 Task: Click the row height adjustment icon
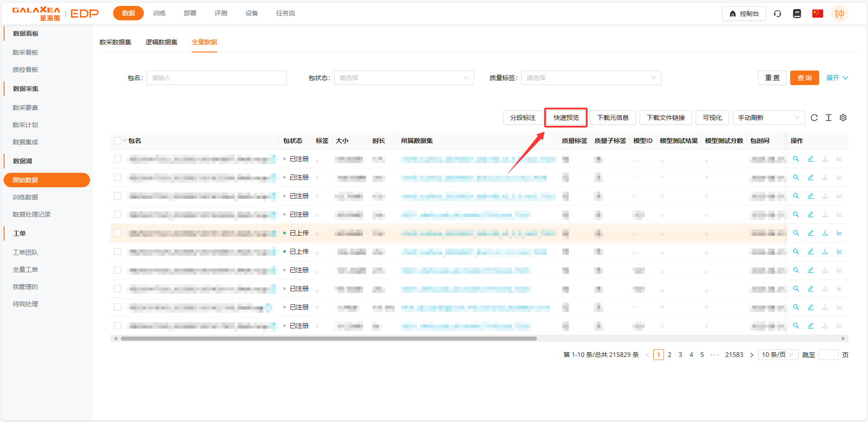tap(828, 118)
